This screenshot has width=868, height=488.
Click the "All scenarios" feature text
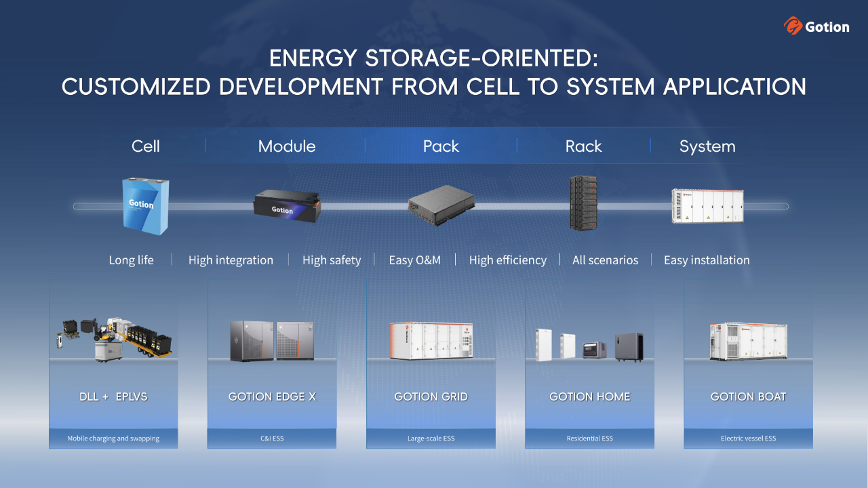(x=606, y=260)
